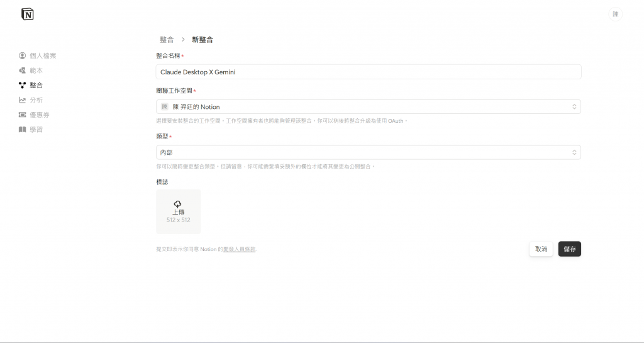Click the 取消 cancel button

pos(541,249)
